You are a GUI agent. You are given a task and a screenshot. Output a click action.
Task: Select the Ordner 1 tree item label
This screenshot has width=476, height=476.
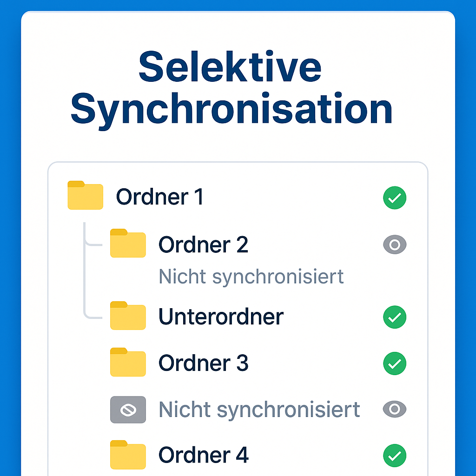click(159, 197)
